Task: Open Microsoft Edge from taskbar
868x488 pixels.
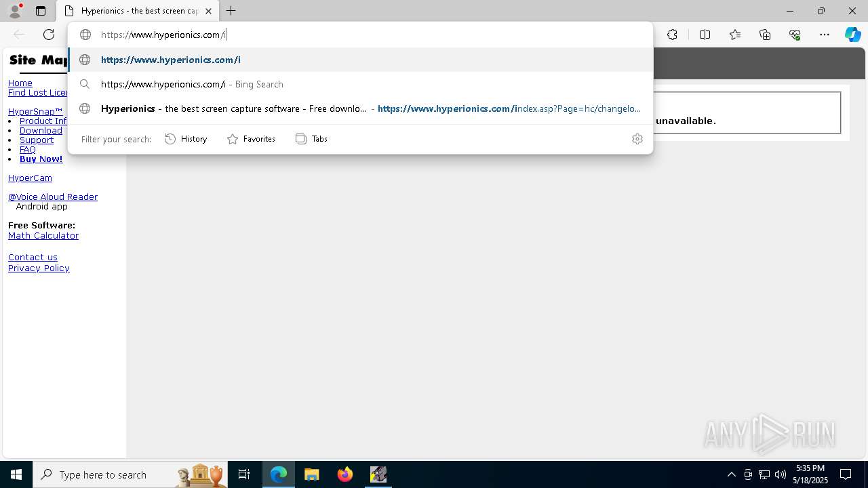Action: coord(279,474)
